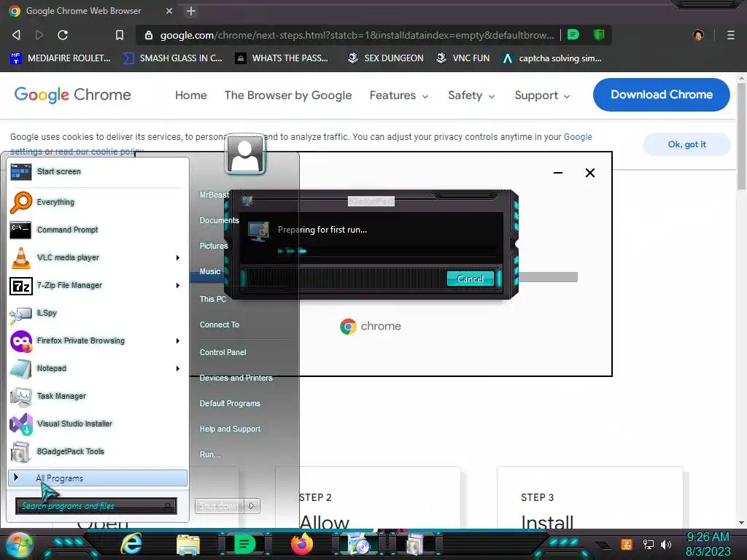This screenshot has width=747, height=560.
Task: Open Default Programs
Action: (x=230, y=403)
